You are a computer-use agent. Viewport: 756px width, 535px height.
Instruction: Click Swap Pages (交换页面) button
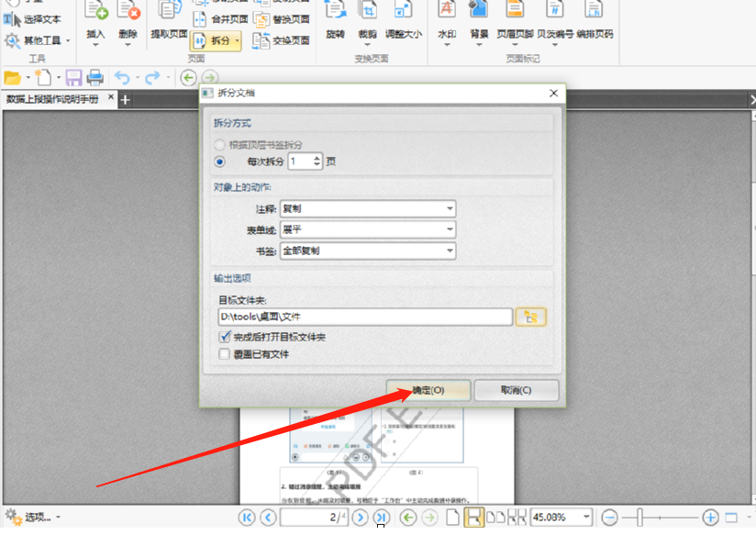(282, 40)
